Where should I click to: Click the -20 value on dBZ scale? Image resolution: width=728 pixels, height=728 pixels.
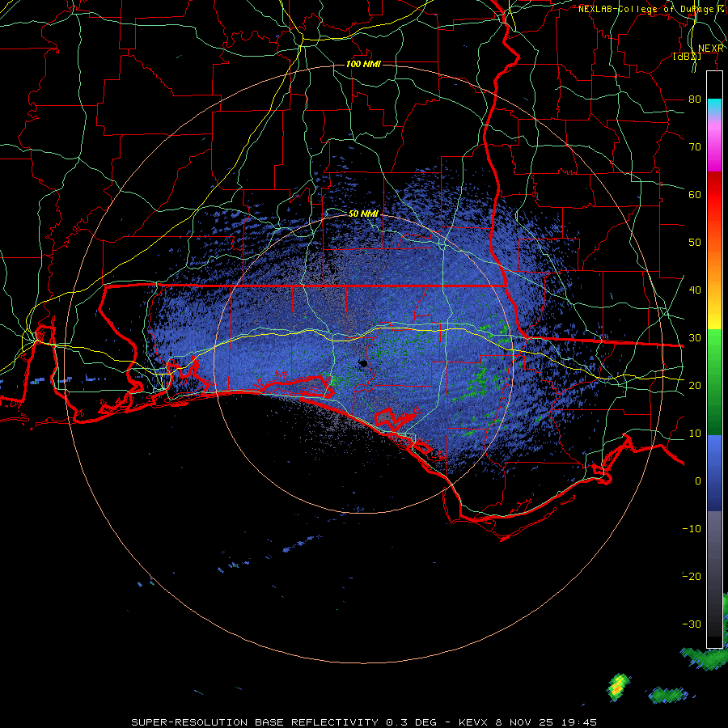[692, 577]
